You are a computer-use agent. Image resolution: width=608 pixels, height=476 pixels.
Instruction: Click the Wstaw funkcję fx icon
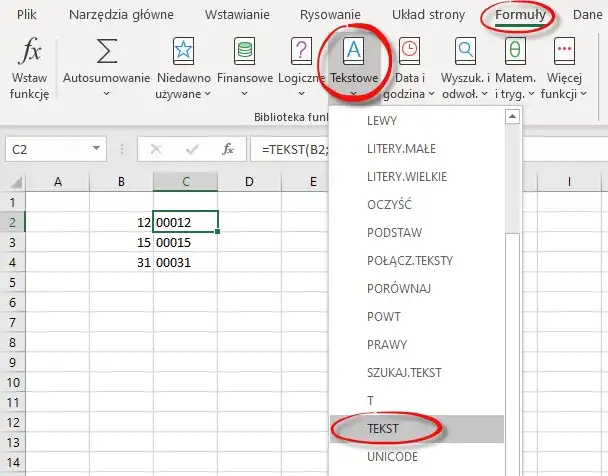29,50
